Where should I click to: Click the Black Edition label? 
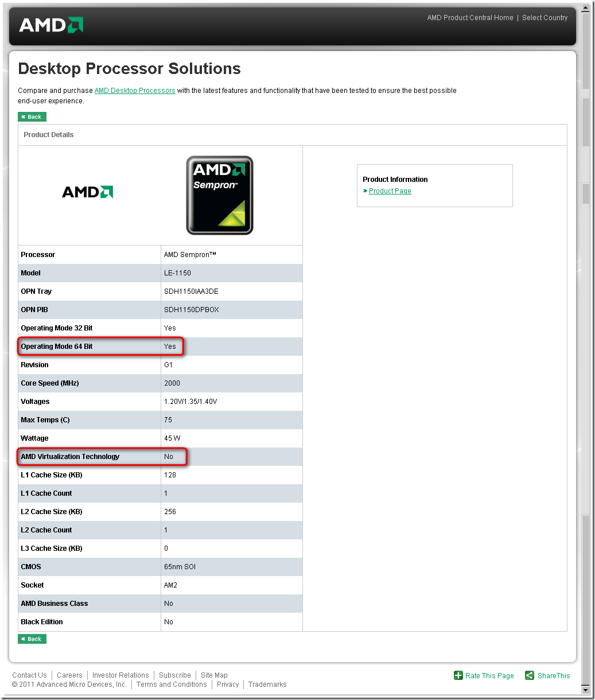click(42, 622)
